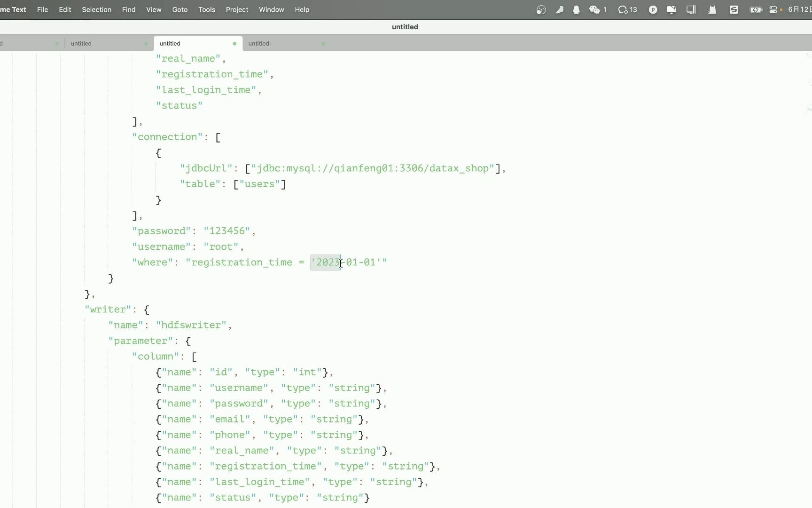Open the View menu

[x=154, y=9]
